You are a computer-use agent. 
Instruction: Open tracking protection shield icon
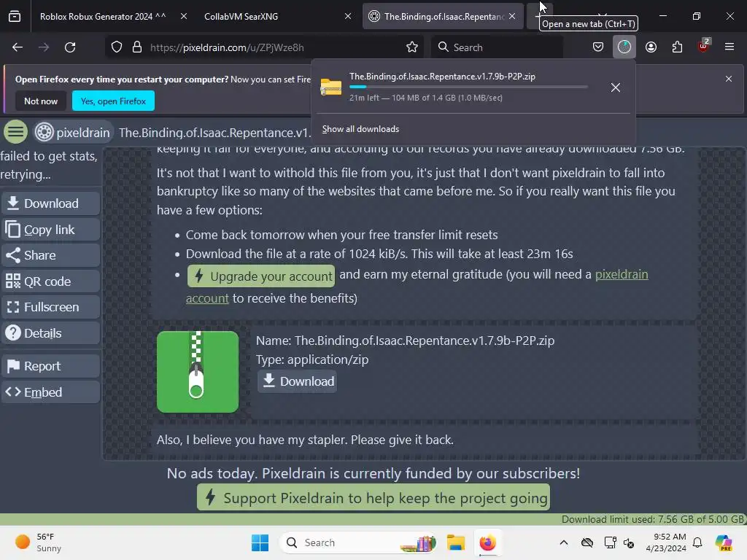117,47
